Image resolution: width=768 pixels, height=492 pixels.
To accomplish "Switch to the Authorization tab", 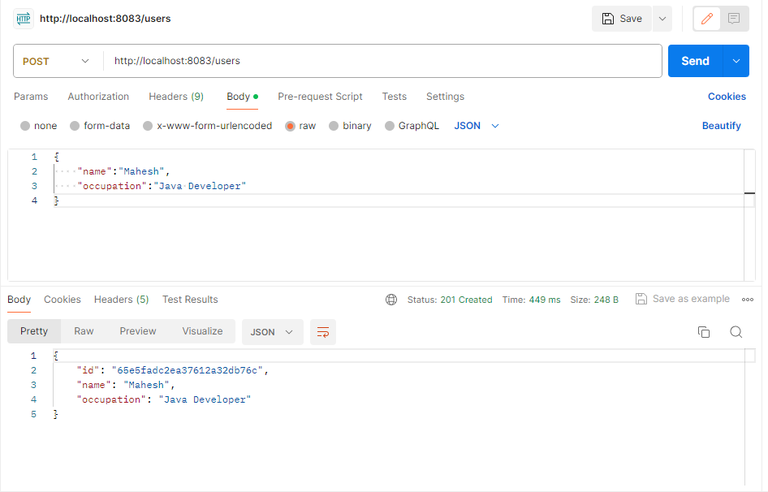I will tap(98, 97).
